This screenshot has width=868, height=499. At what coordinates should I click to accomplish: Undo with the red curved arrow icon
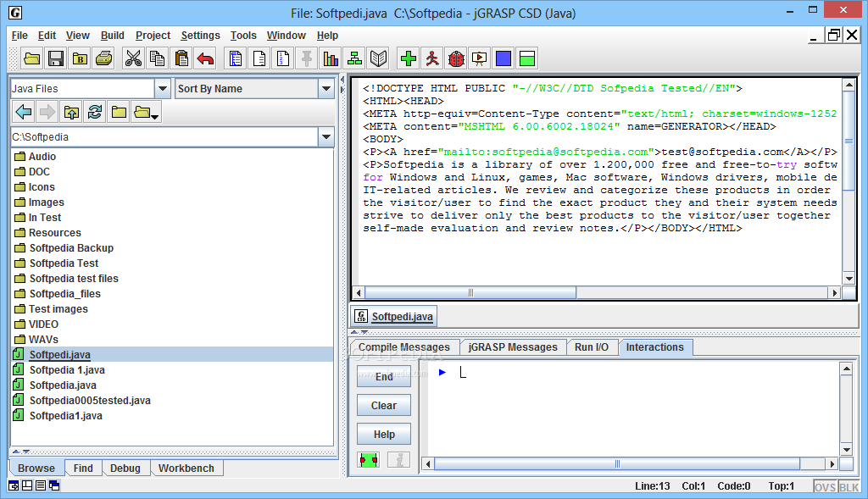pos(205,58)
